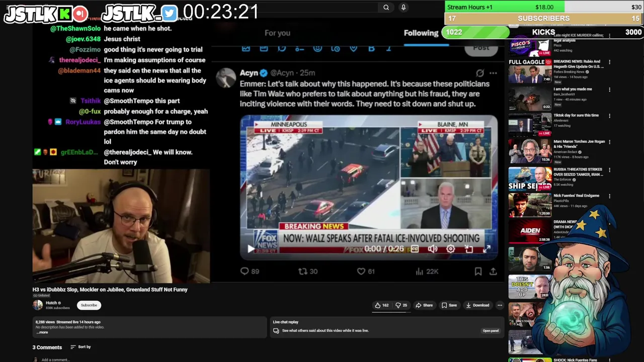Expand the description with ...more
This screenshot has width=644, height=362.
pos(42,332)
